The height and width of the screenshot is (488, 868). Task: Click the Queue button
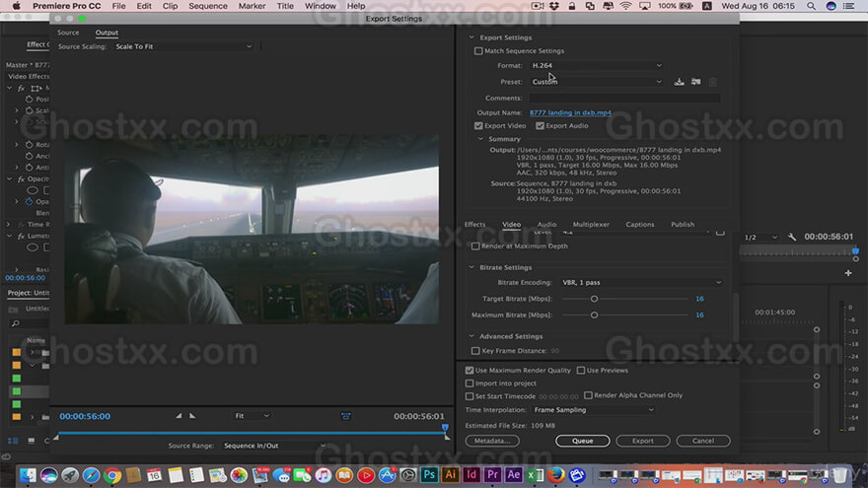coord(582,441)
